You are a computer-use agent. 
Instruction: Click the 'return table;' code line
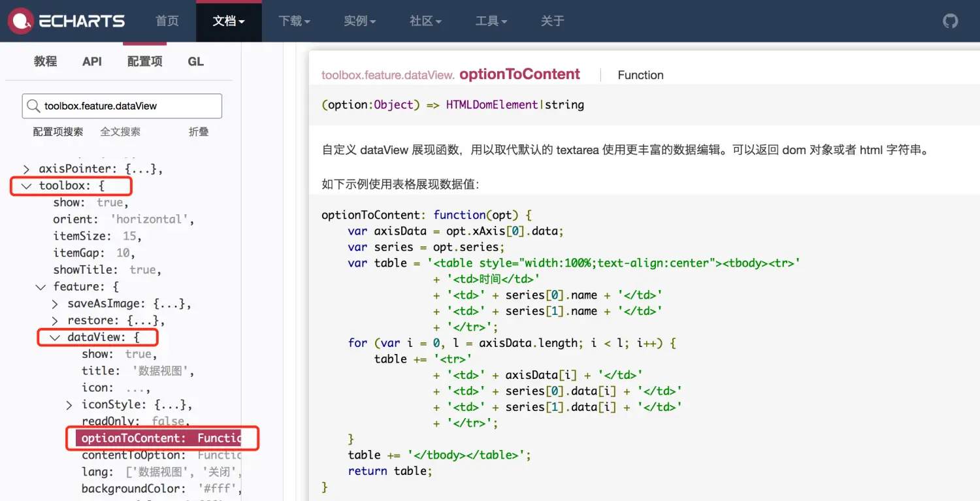point(390,471)
